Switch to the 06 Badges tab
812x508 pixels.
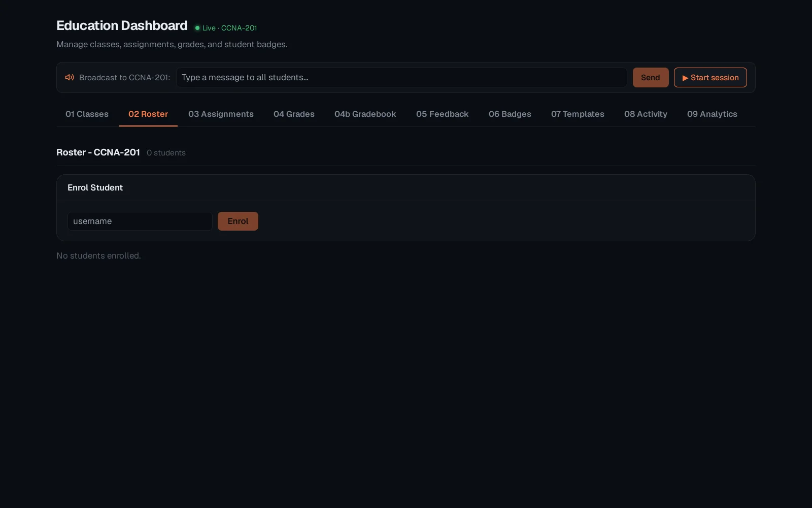click(x=510, y=114)
